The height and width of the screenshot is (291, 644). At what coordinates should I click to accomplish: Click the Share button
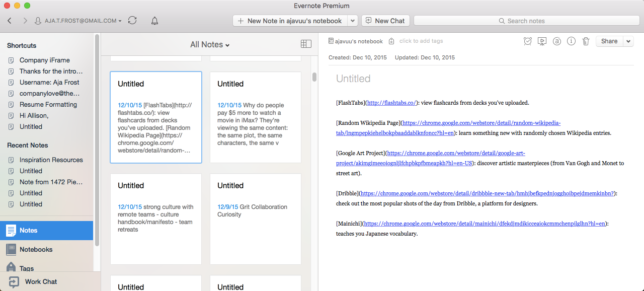pos(609,41)
